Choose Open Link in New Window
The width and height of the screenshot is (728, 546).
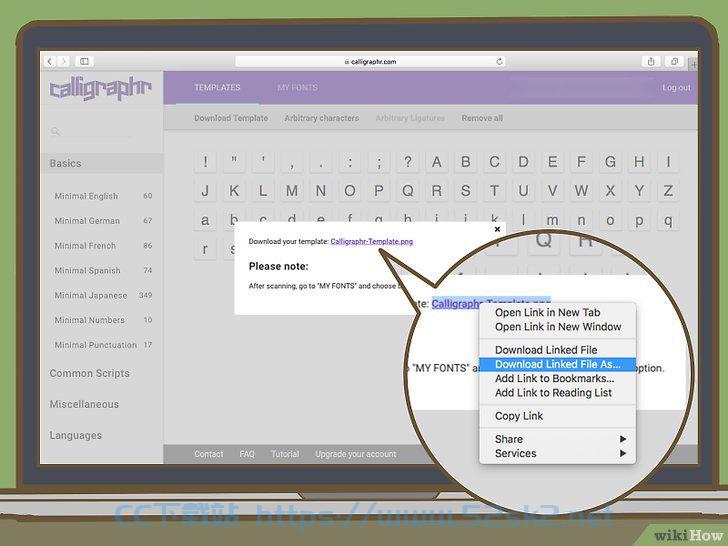tap(557, 327)
